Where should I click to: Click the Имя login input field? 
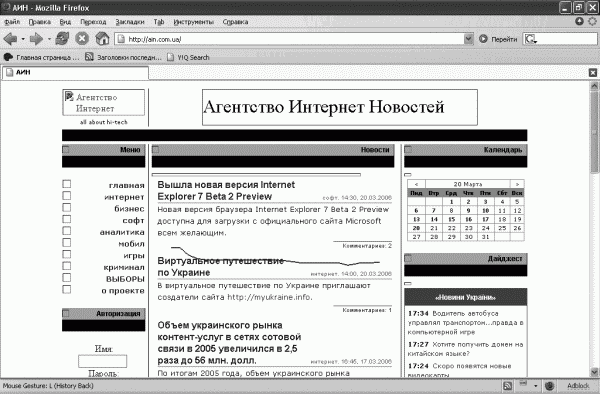(x=103, y=361)
